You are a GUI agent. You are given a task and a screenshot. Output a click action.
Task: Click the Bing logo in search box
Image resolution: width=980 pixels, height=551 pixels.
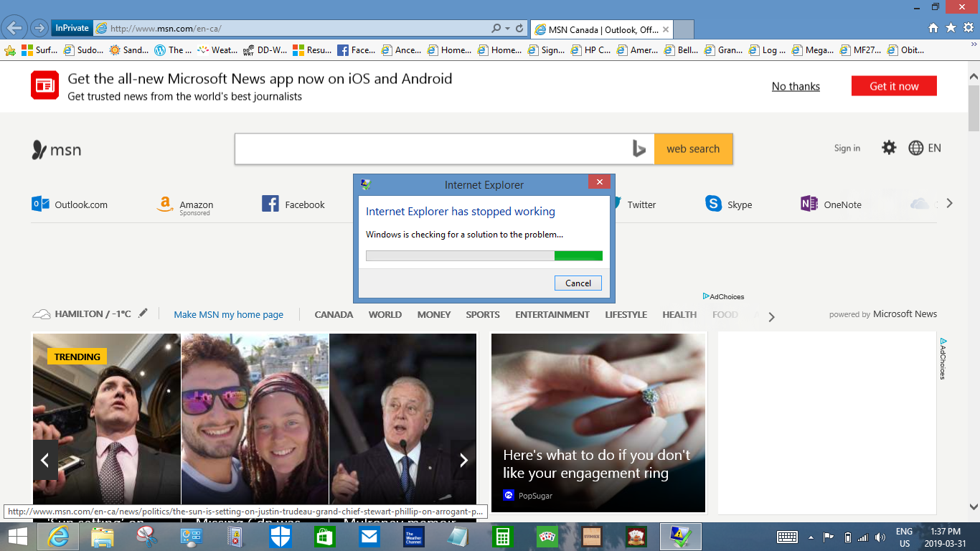(639, 149)
